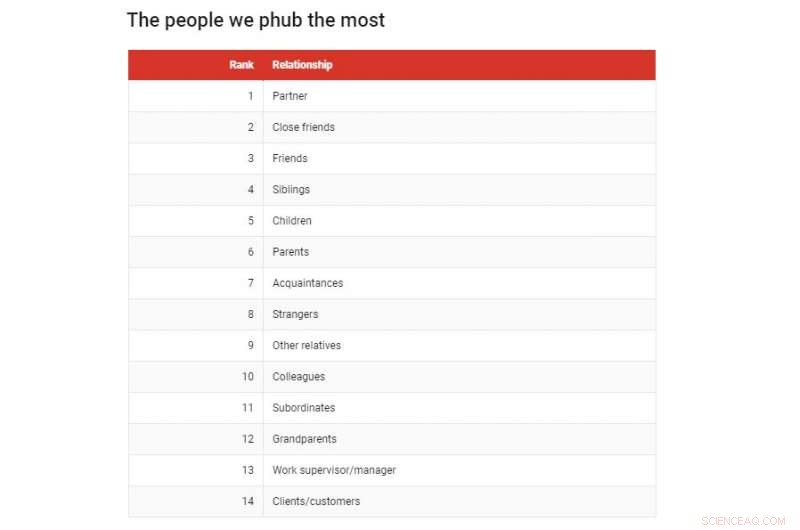800x530 pixels.
Task: Click the "The people we phub the most" title
Action: (x=255, y=20)
